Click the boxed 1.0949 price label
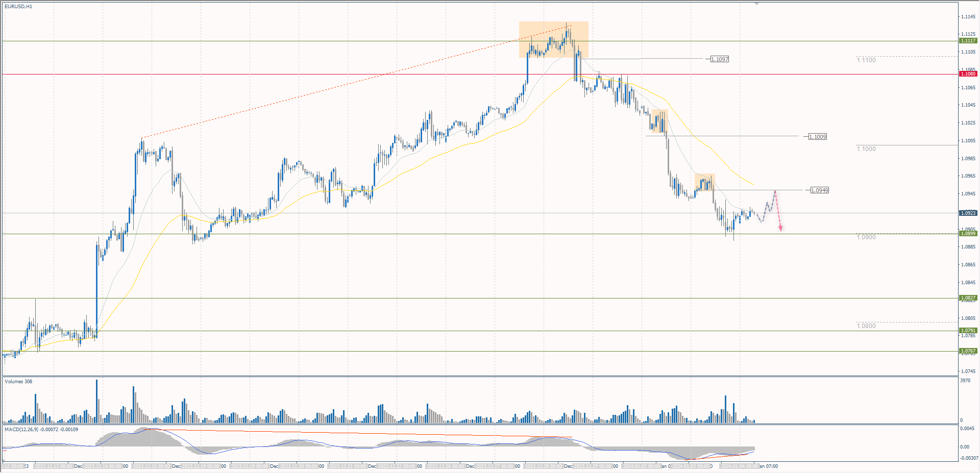The image size is (980, 473). click(820, 190)
